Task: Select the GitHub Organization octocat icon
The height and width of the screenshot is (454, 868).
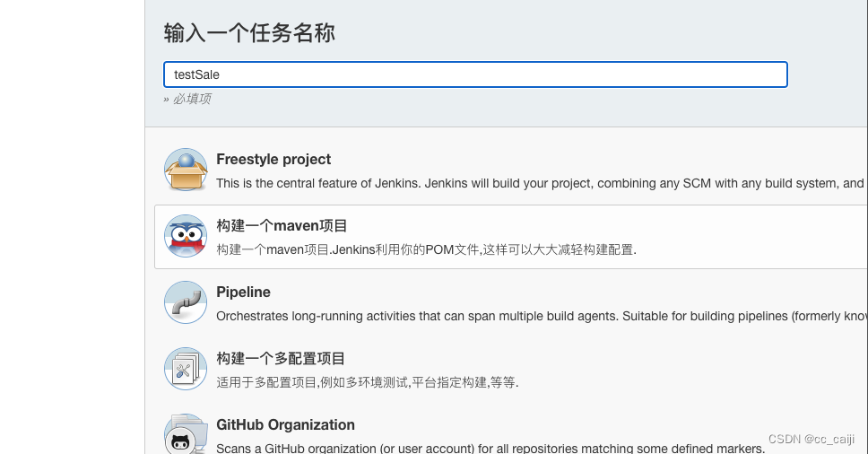Action: pyautogui.click(x=186, y=434)
